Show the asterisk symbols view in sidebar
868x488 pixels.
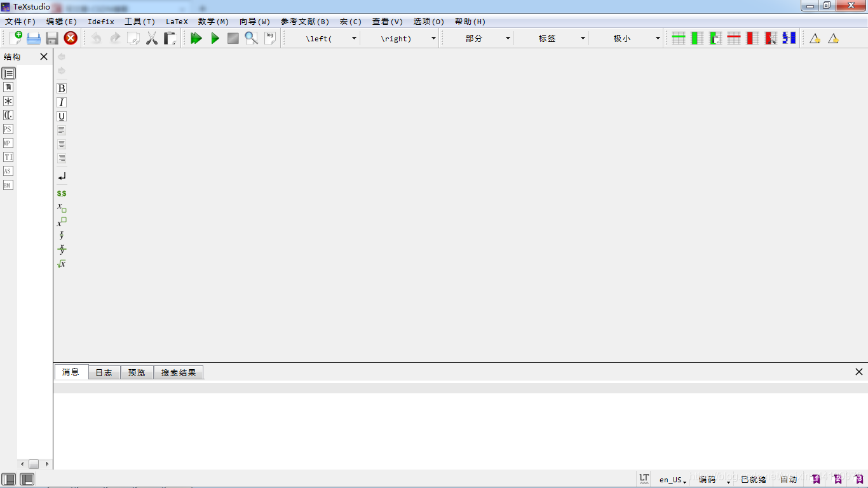pos(8,101)
